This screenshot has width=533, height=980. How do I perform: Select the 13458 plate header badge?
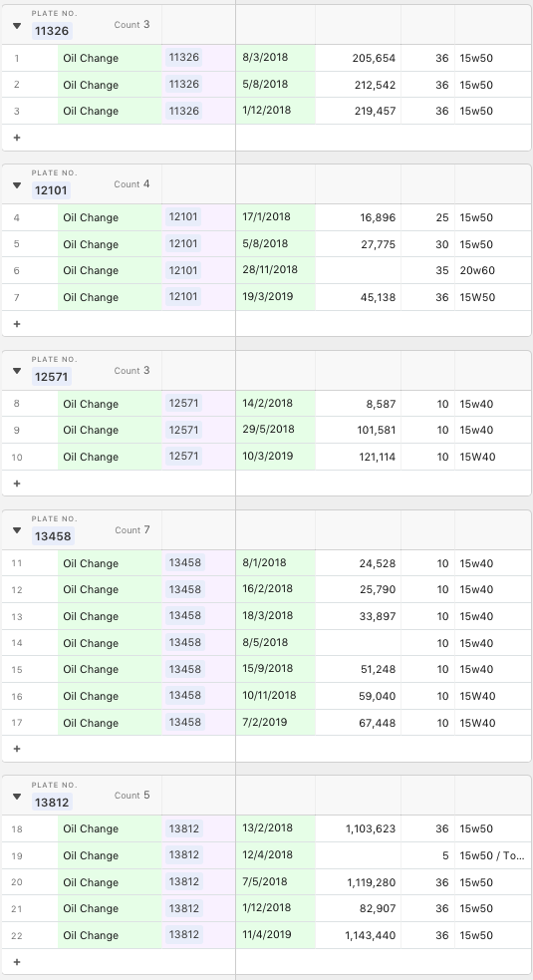[53, 536]
